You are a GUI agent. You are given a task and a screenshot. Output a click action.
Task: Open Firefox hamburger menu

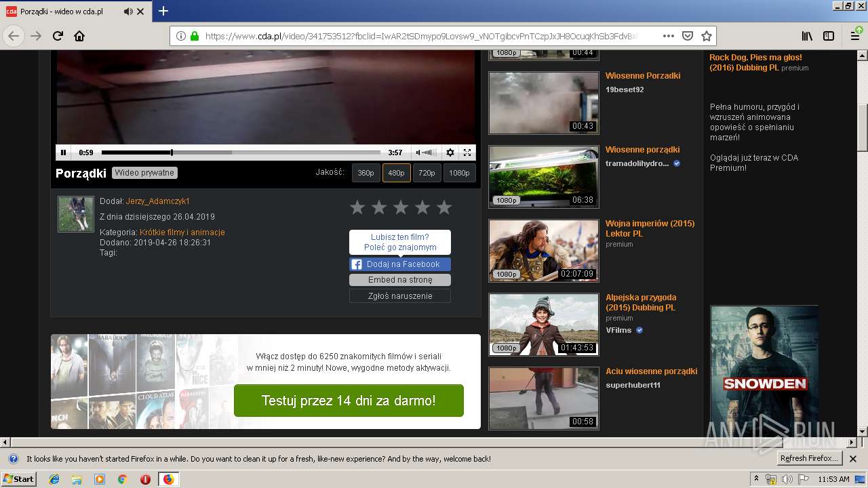(x=856, y=36)
